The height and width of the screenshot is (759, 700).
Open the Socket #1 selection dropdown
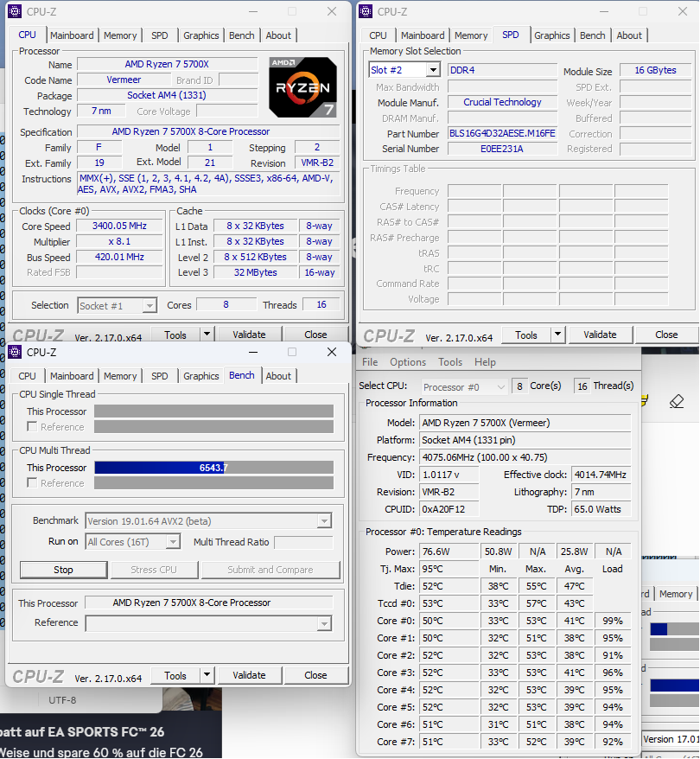(150, 306)
